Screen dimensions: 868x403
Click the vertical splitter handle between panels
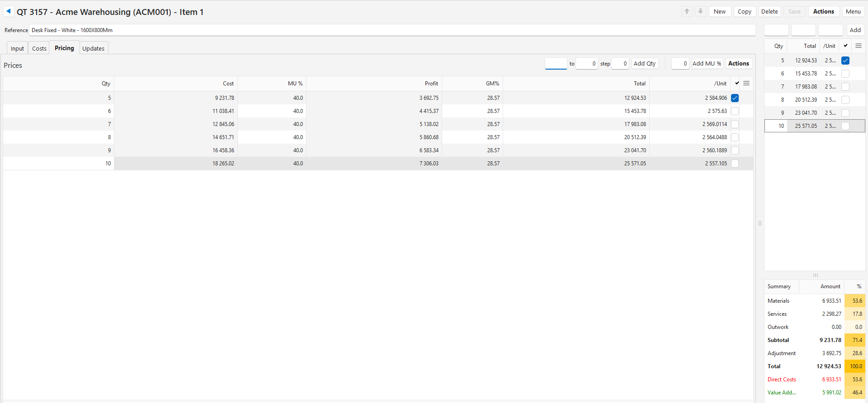click(760, 223)
